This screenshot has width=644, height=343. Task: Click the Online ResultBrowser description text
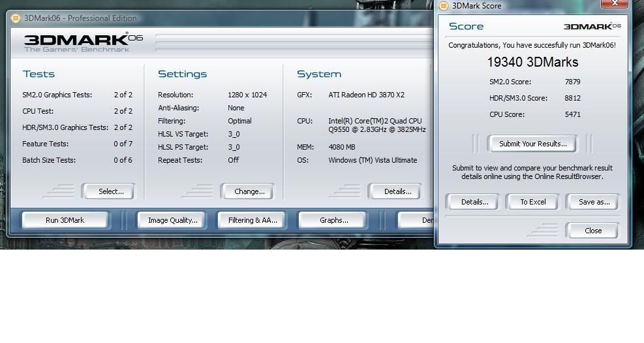coord(532,172)
